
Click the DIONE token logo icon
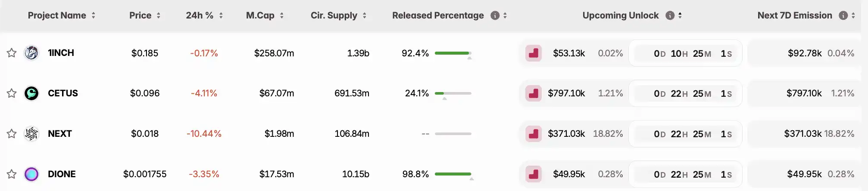(x=31, y=174)
